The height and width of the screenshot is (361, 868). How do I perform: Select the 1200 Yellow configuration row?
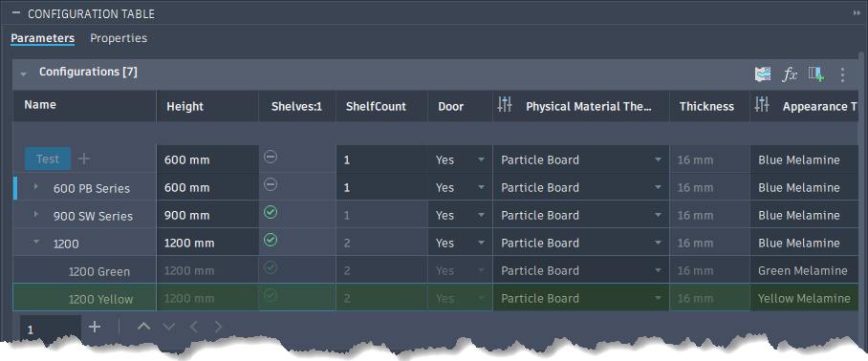pyautogui.click(x=100, y=299)
